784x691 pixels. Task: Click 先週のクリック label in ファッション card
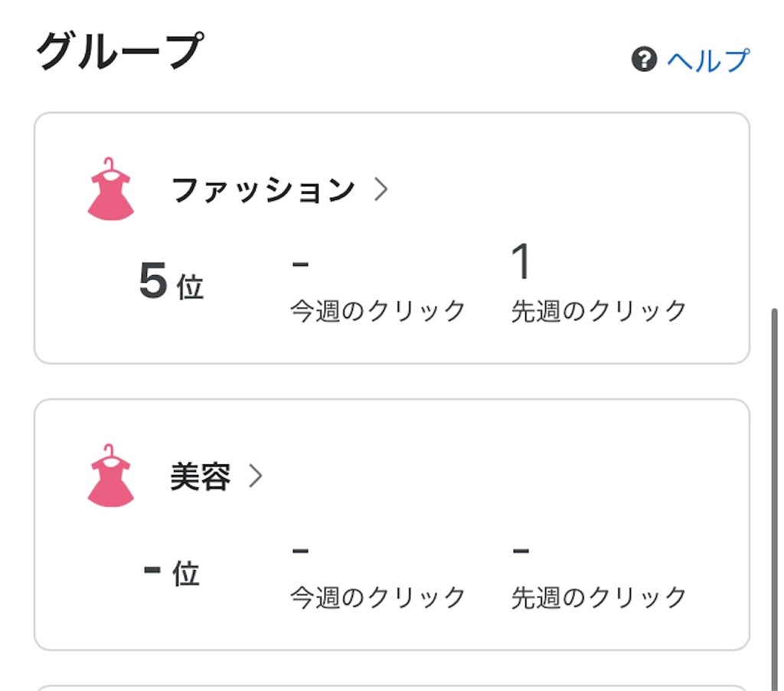click(x=599, y=311)
